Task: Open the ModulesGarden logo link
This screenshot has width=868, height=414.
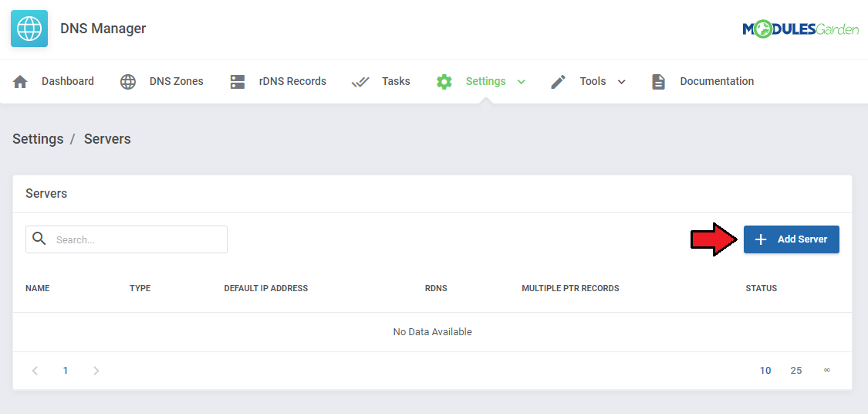Action: (800, 29)
